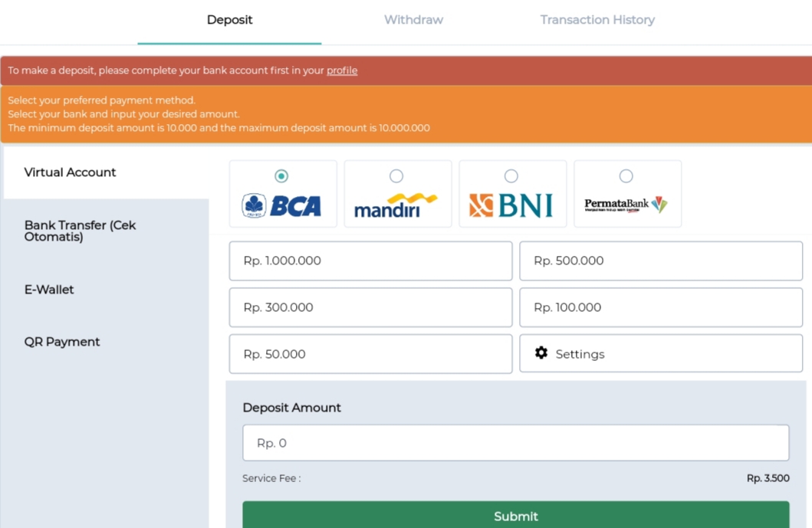Click the Rp. 3.500 service fee value
Screen dimensions: 812x528
[768, 478]
